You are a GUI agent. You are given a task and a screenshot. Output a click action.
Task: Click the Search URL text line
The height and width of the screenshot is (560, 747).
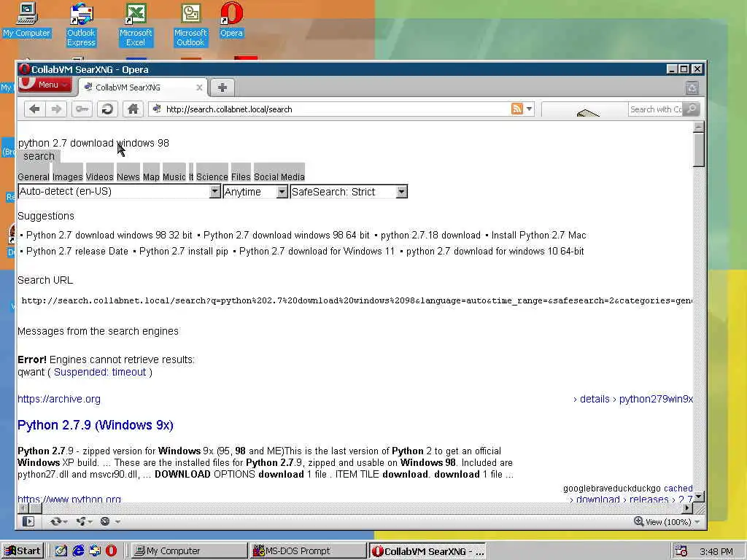coord(356,300)
